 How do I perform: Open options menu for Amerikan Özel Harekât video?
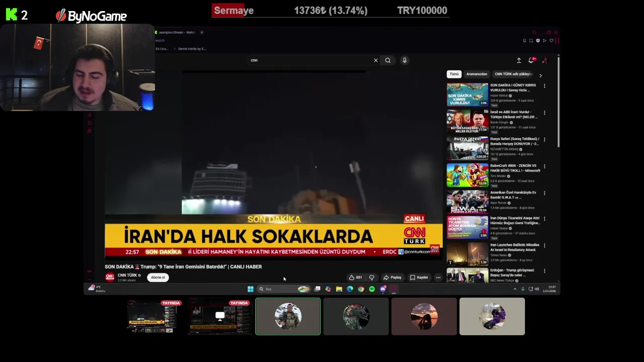(x=544, y=193)
